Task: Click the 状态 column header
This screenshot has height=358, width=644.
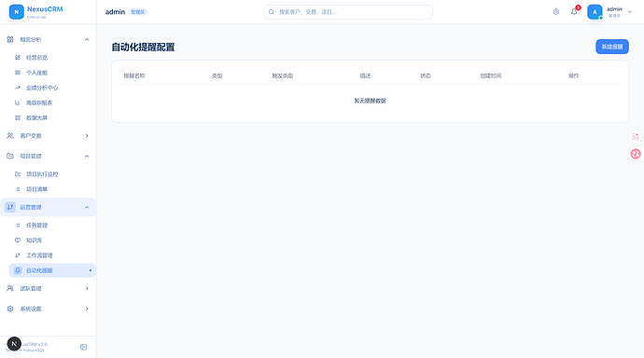Action: pos(426,76)
